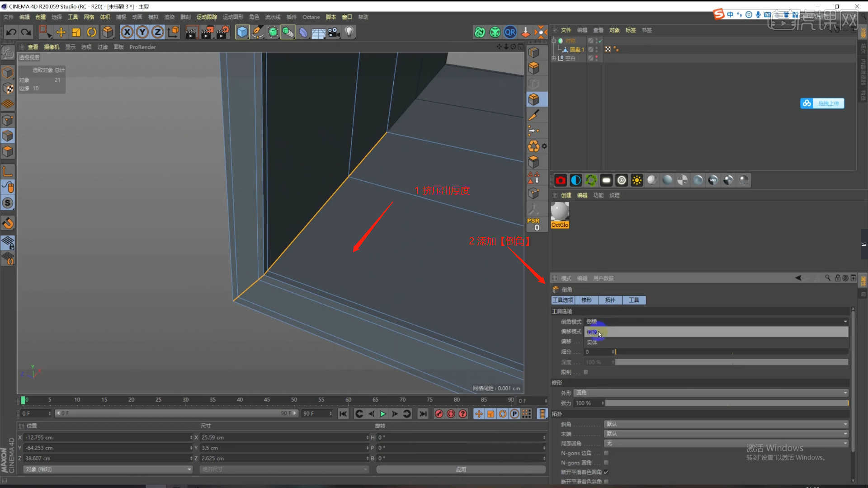Enable the N-gons 边角 checkbox
Viewport: 868px width, 488px height.
pos(606,453)
